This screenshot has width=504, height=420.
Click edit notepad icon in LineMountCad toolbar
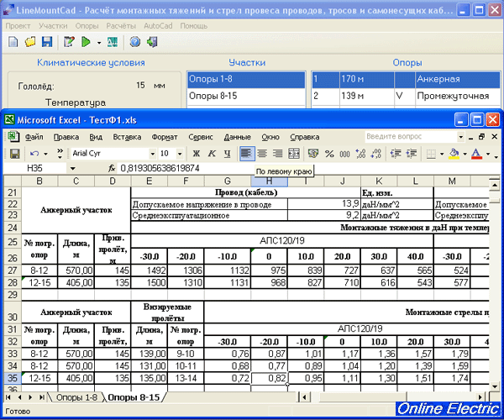(x=69, y=42)
